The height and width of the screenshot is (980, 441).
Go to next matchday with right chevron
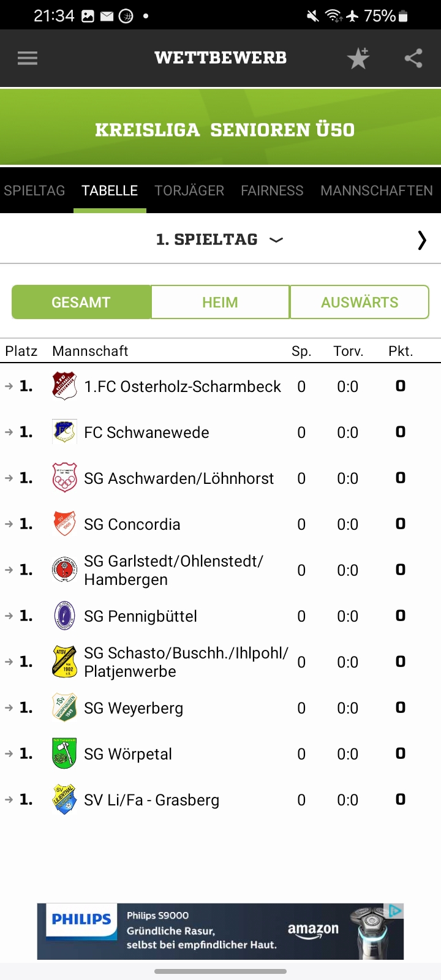point(421,240)
